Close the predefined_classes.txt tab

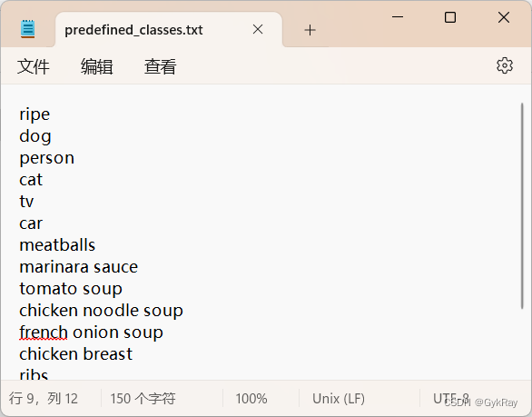click(258, 30)
